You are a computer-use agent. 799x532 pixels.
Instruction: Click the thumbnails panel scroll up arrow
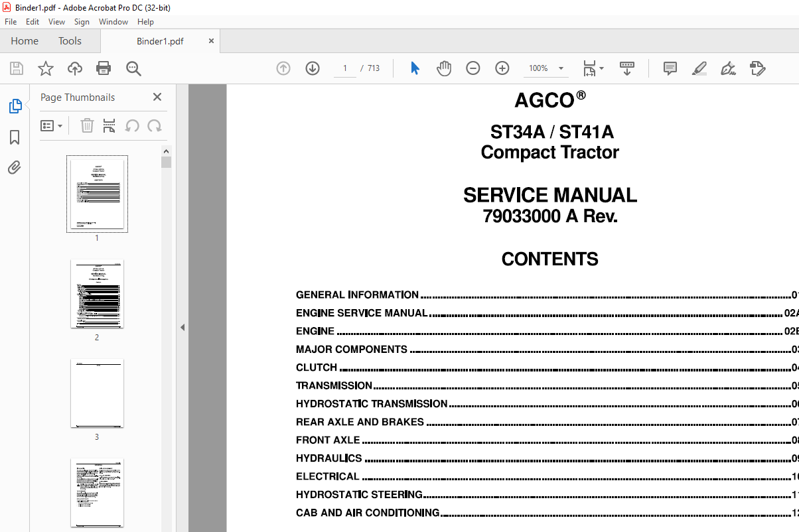[x=166, y=151]
